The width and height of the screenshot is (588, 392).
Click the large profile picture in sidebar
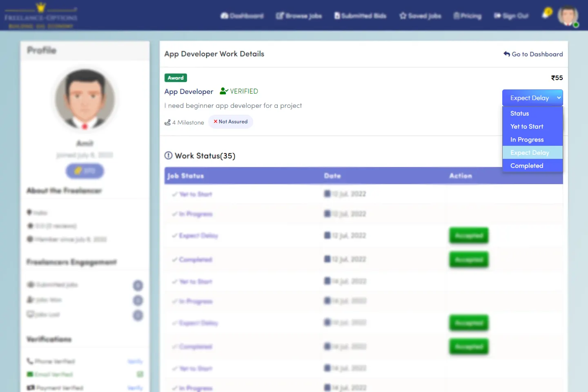click(85, 100)
